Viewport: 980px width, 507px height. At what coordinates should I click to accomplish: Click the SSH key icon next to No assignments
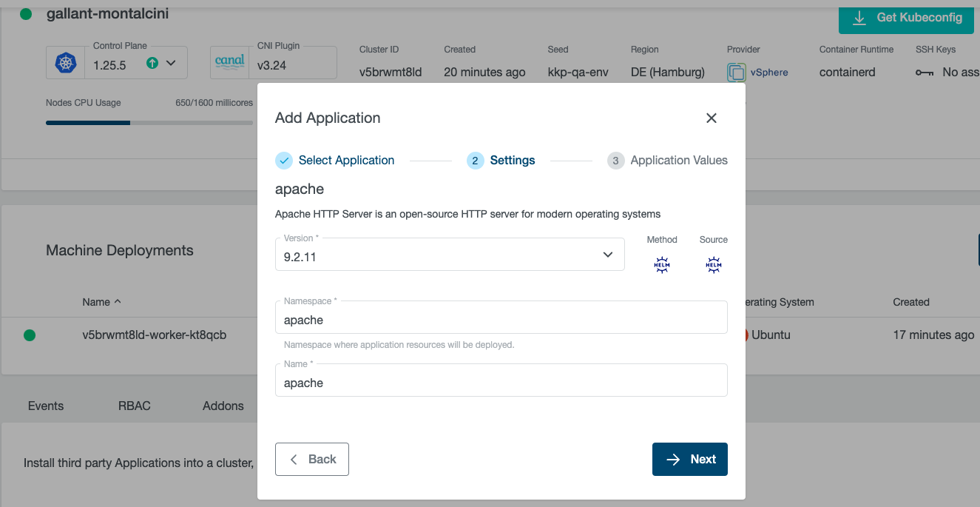coord(924,72)
